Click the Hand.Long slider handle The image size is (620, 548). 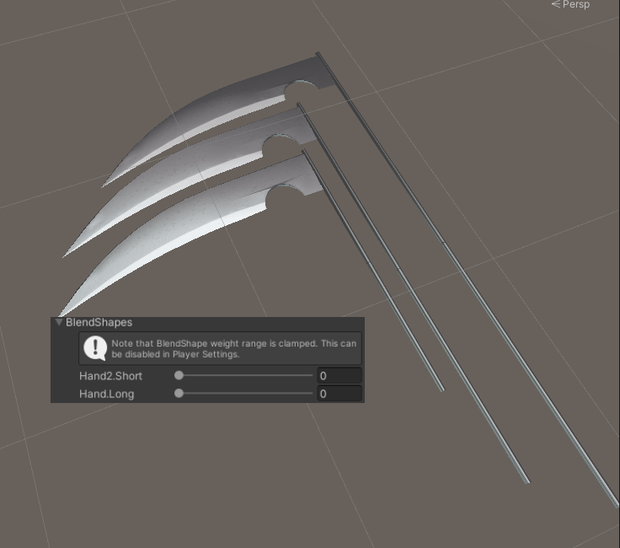179,393
